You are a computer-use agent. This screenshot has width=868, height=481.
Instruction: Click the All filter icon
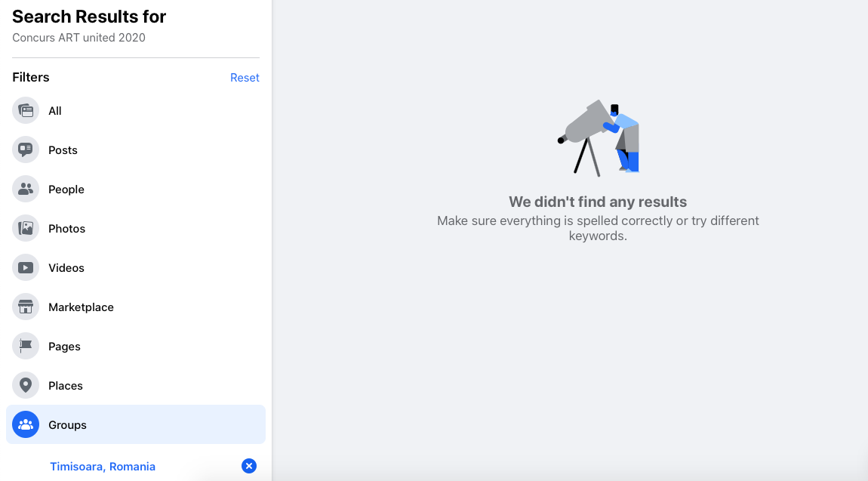26,111
